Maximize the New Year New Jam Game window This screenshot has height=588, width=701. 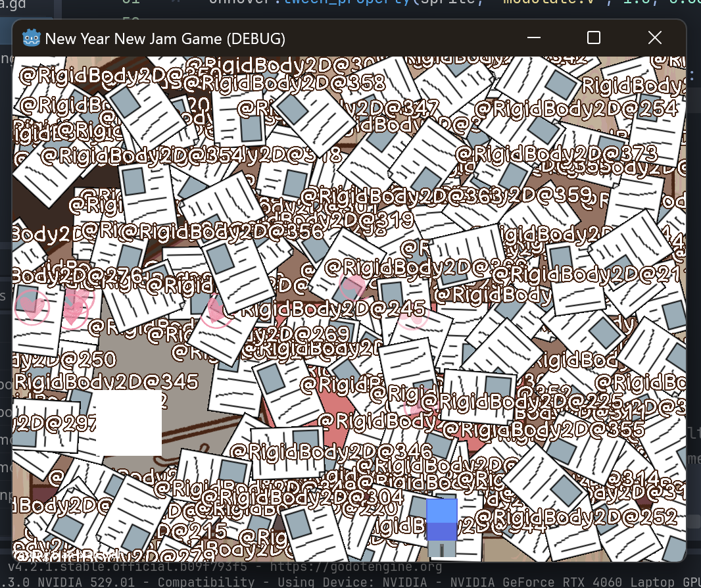(593, 38)
